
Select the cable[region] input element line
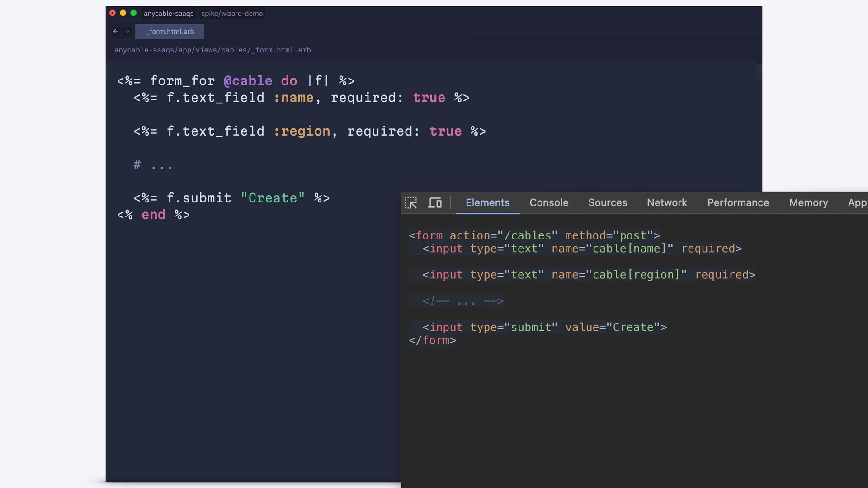pos(588,275)
